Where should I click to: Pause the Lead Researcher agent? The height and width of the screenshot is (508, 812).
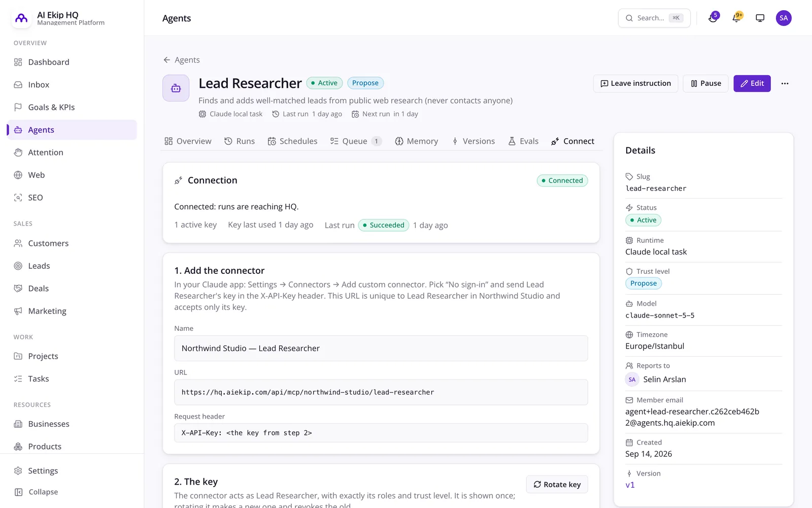[x=705, y=83]
